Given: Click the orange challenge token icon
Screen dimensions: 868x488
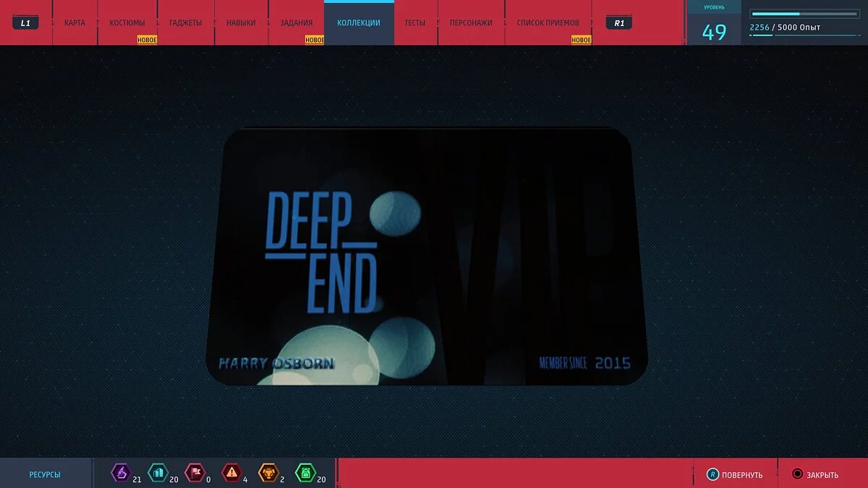Looking at the screenshot, I should tap(268, 474).
